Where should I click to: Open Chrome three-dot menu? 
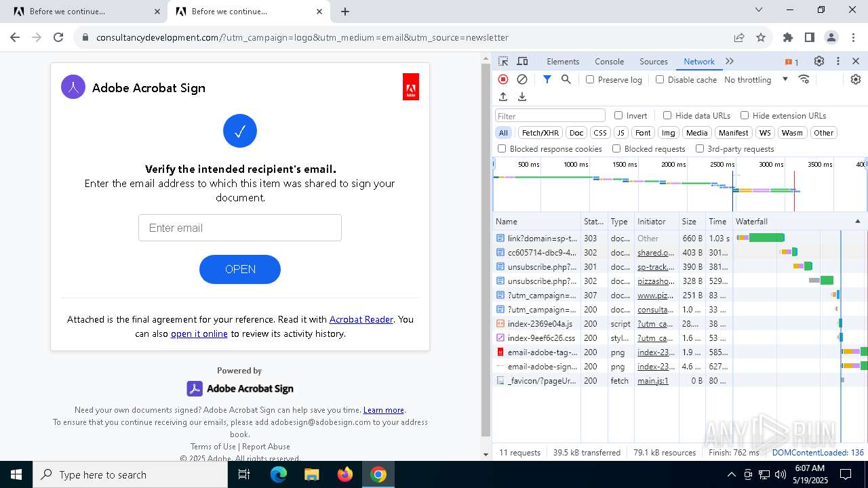pyautogui.click(x=852, y=37)
